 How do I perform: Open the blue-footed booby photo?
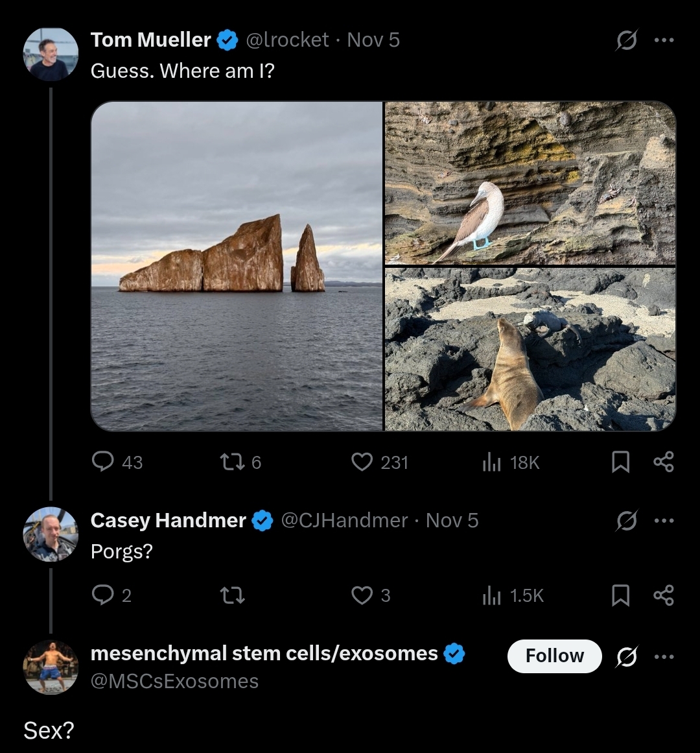click(530, 183)
